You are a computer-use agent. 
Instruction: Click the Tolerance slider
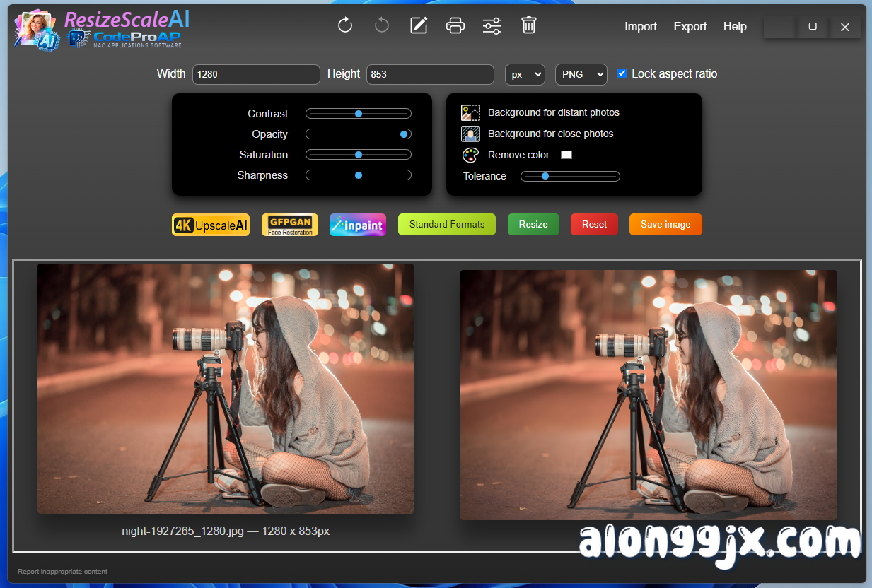(x=570, y=177)
